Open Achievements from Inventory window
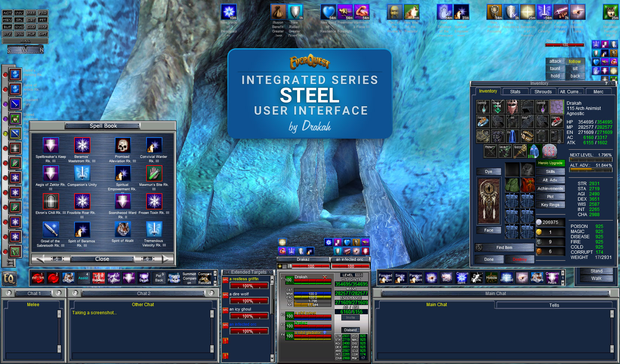620x364 pixels. click(x=550, y=188)
